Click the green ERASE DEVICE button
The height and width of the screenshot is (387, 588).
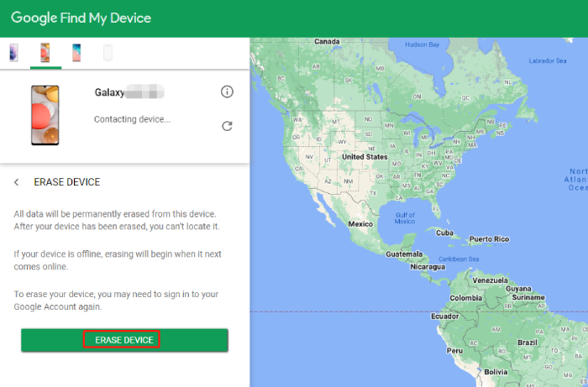coord(124,340)
